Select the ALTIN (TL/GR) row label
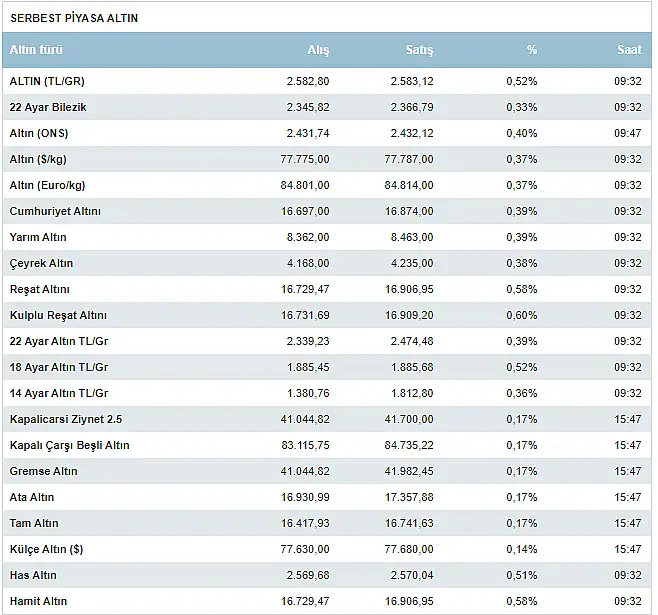This screenshot has width=658, height=615. click(x=47, y=81)
